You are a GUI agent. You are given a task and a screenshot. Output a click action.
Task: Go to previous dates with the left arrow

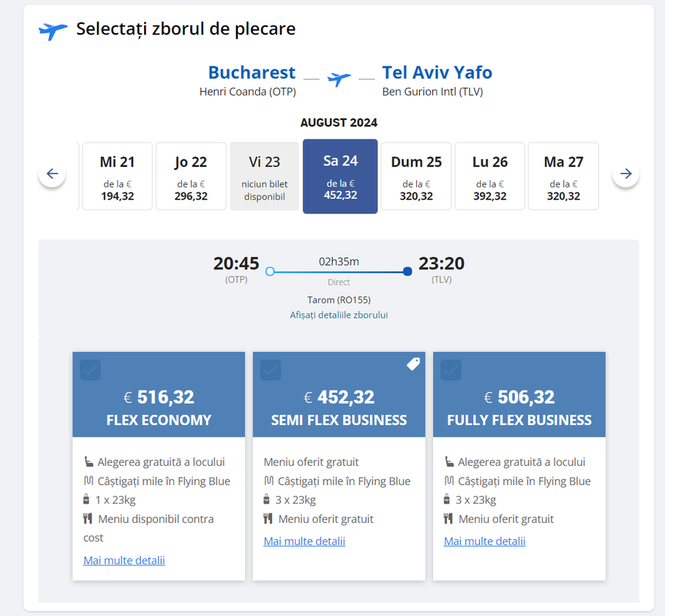52,174
